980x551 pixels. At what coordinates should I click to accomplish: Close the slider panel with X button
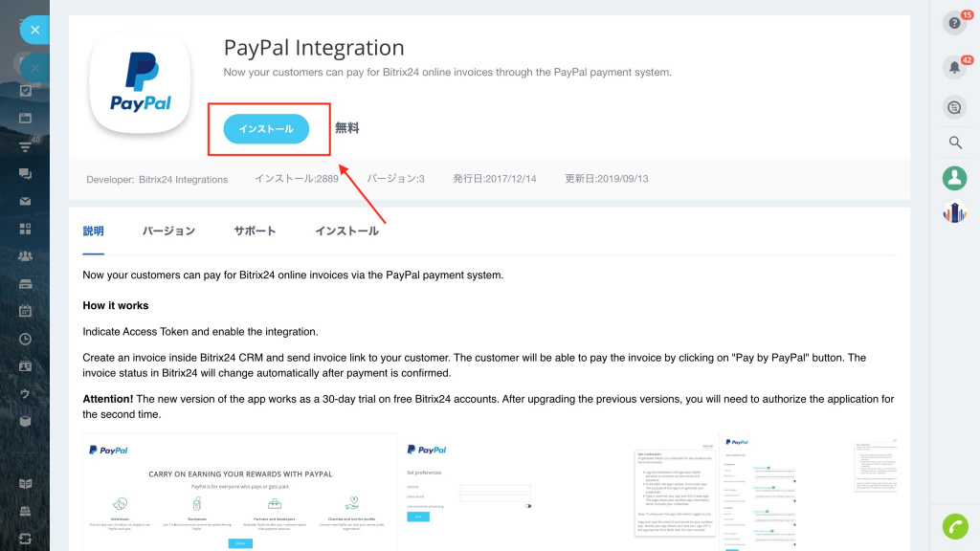(35, 30)
